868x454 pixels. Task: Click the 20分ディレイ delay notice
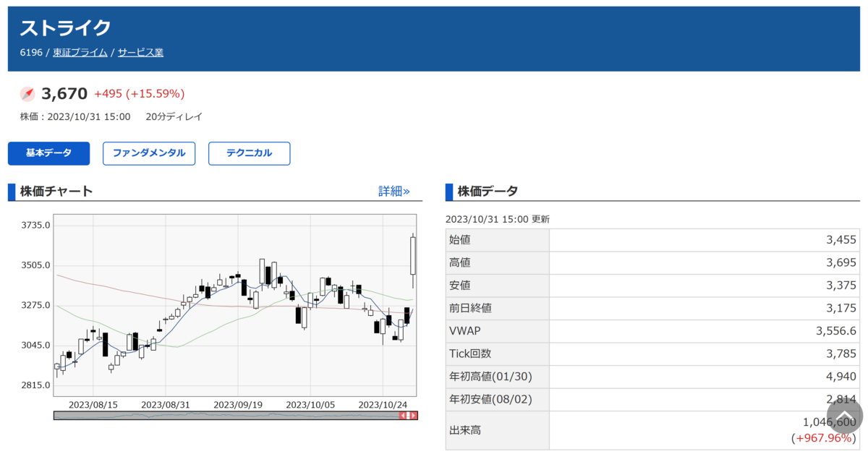[x=174, y=116]
